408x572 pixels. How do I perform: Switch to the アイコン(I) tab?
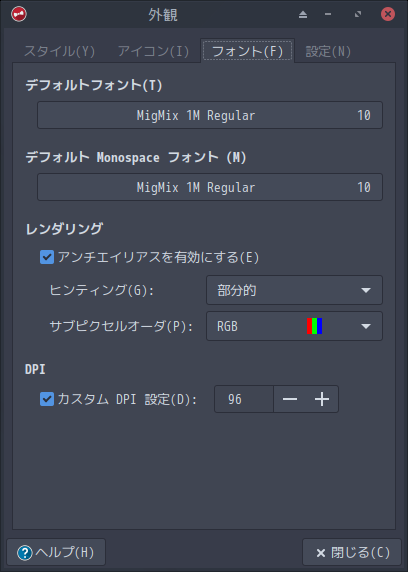(153, 51)
